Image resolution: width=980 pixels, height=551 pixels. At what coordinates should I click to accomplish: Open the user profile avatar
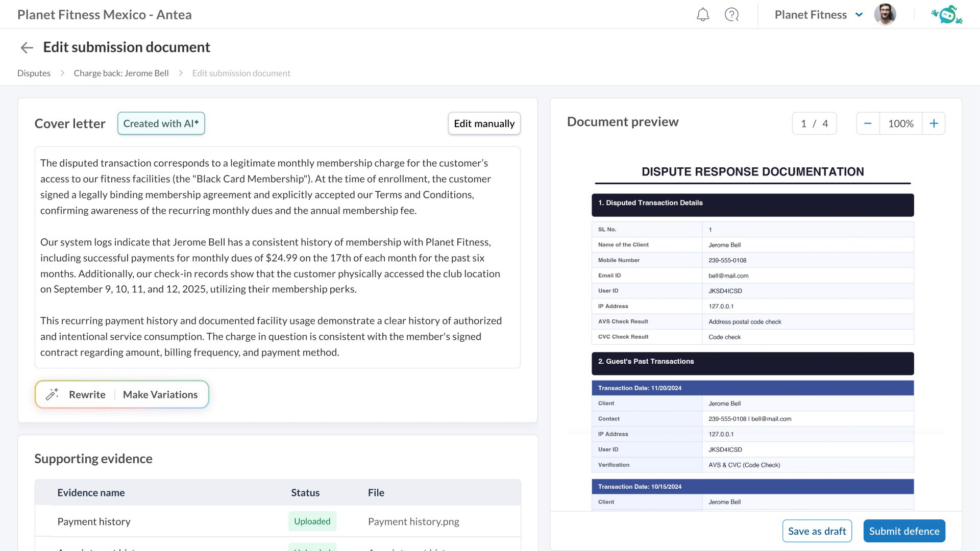(x=885, y=14)
